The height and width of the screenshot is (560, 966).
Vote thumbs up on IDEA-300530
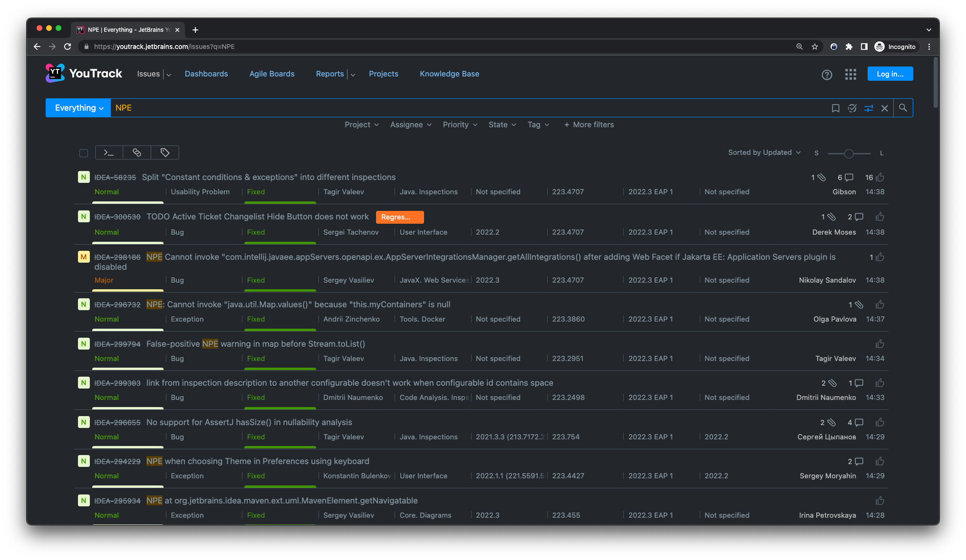click(880, 217)
